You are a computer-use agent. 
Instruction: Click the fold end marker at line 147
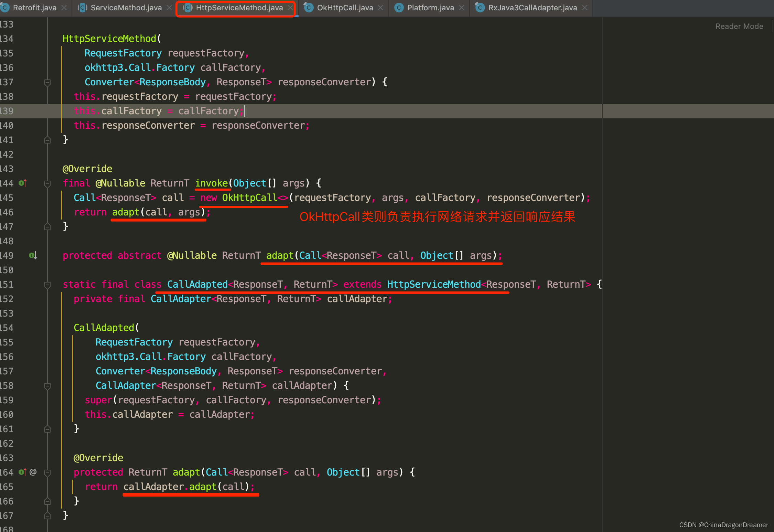pyautogui.click(x=47, y=226)
